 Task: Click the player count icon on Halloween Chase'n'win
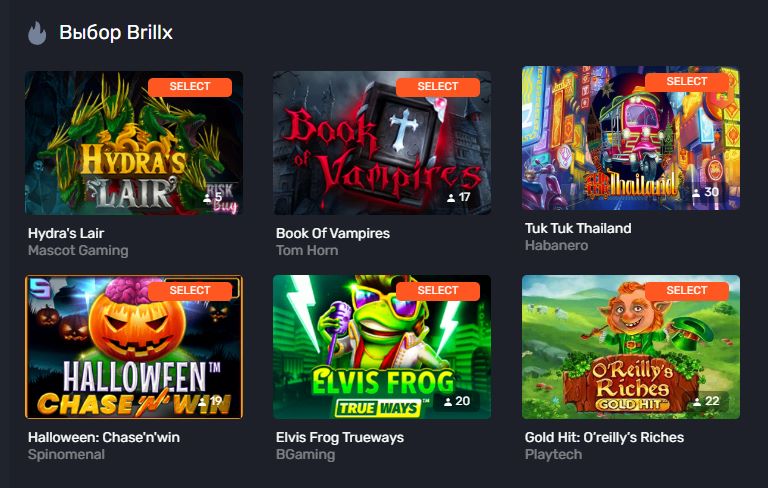204,402
